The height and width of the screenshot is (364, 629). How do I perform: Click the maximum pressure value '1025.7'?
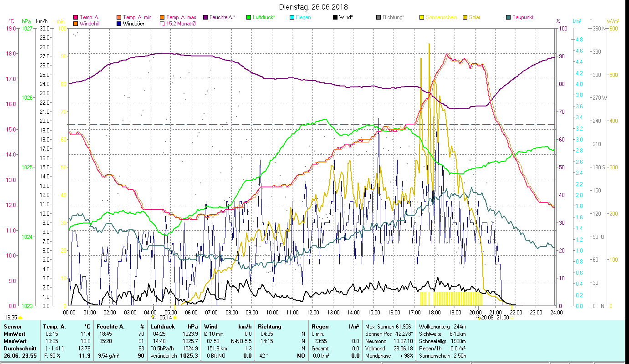coord(189,341)
